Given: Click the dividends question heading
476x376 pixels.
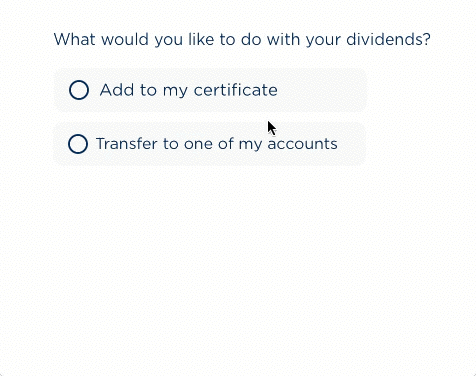Looking at the screenshot, I should pos(242,40).
